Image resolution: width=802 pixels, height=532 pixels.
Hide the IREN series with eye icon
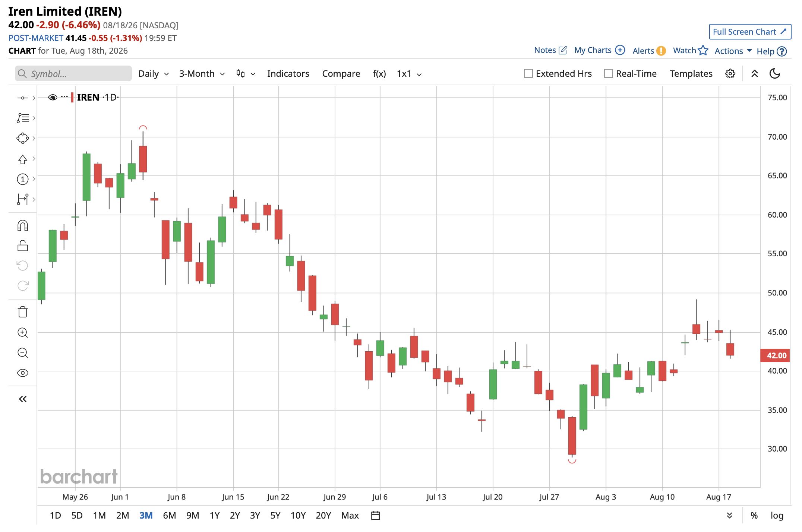[x=53, y=97]
